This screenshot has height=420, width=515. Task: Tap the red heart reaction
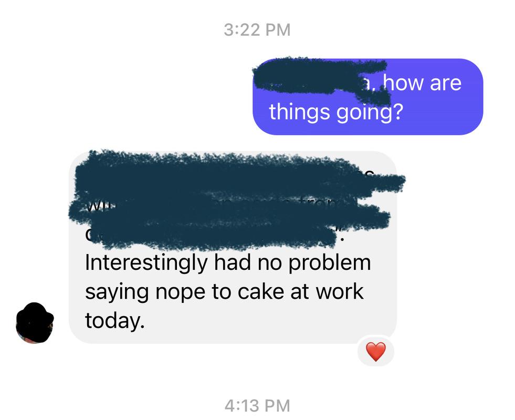(376, 352)
